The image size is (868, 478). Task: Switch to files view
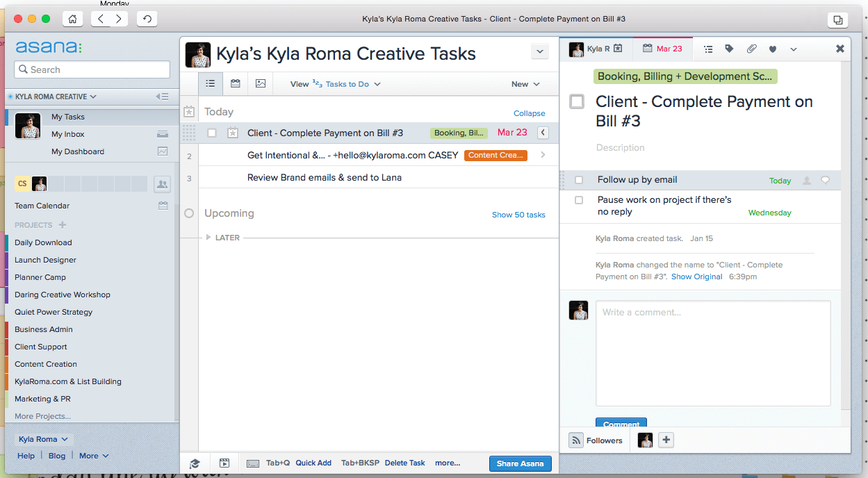coord(261,84)
